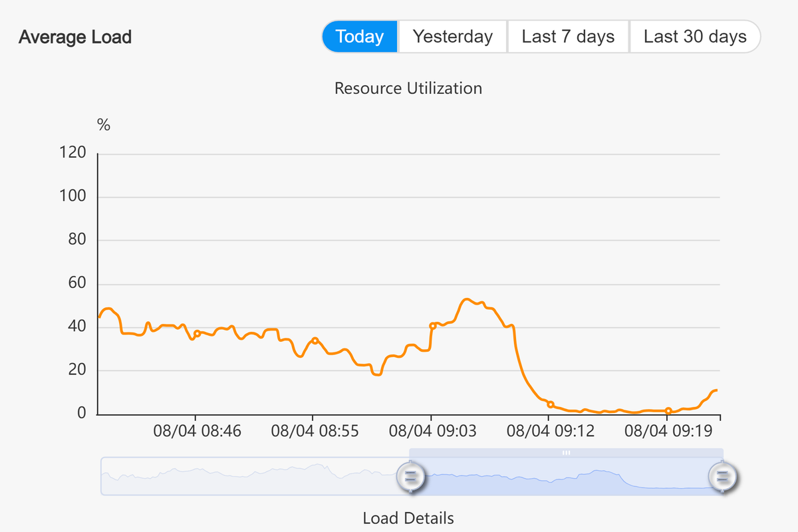Click the left zoom slider handle
798x532 pixels.
[x=410, y=476]
